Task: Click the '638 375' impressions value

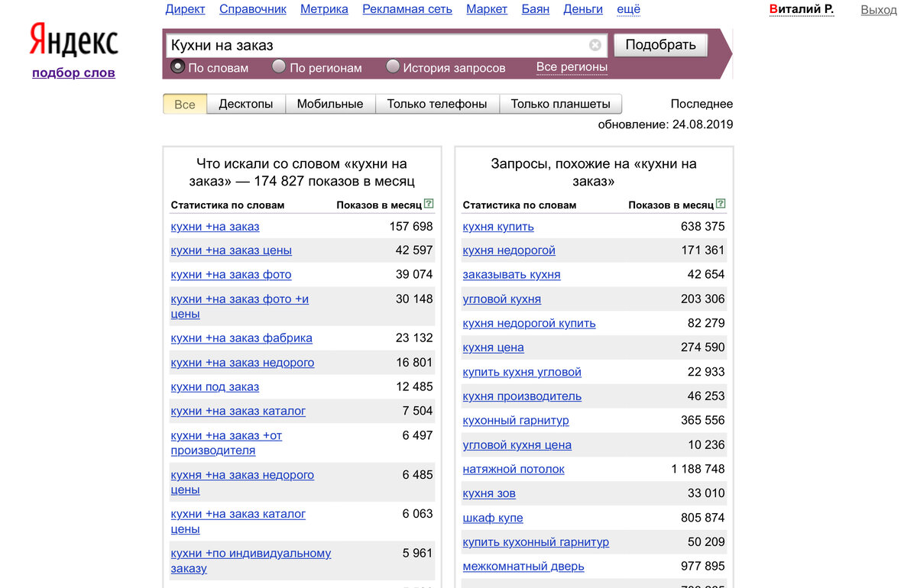Action: (x=703, y=227)
